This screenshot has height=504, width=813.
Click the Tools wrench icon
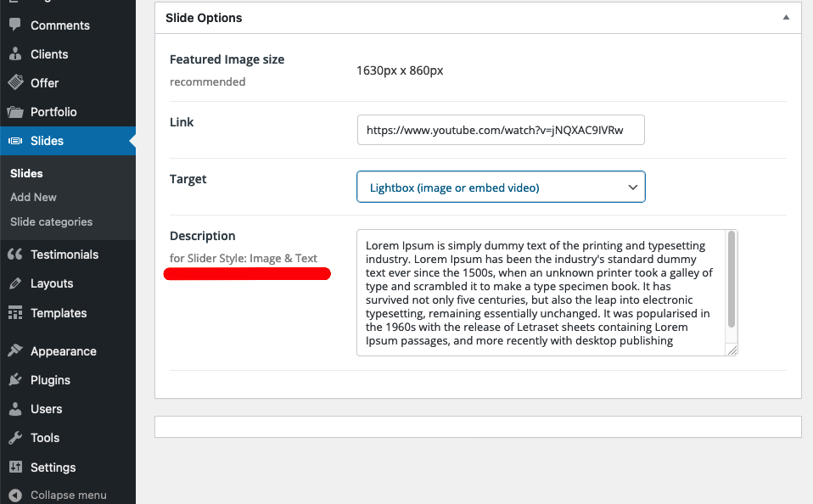pyautogui.click(x=15, y=438)
